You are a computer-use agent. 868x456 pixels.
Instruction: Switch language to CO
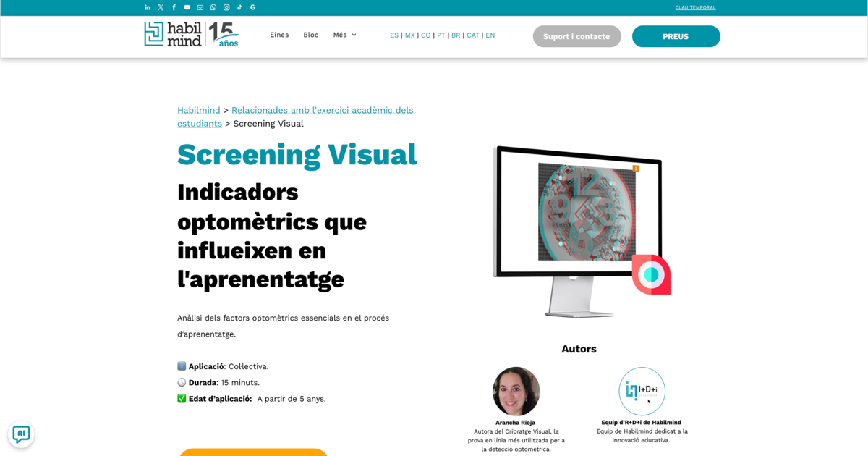(x=426, y=35)
